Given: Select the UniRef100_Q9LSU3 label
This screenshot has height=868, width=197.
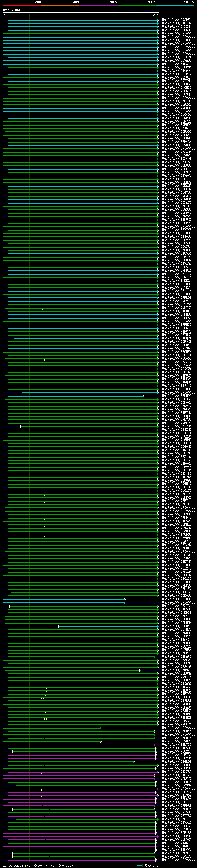Looking at the screenshot, I should pos(176,419).
